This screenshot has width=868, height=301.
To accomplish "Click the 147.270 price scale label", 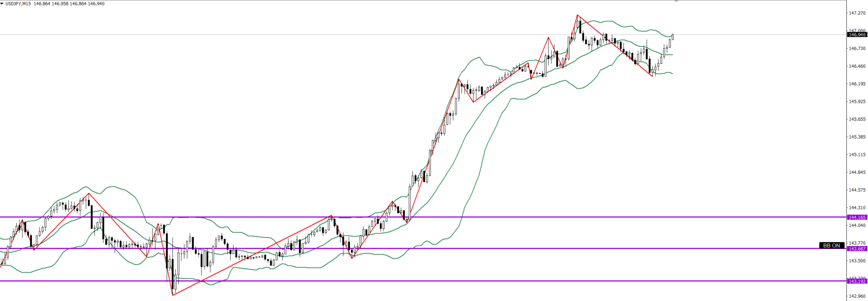I will click(x=857, y=13).
